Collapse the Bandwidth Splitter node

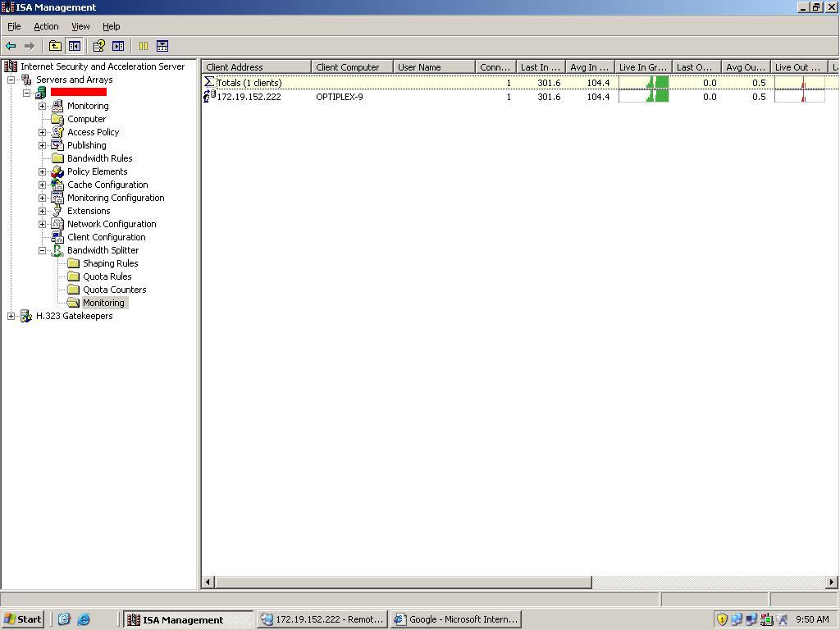pos(42,250)
